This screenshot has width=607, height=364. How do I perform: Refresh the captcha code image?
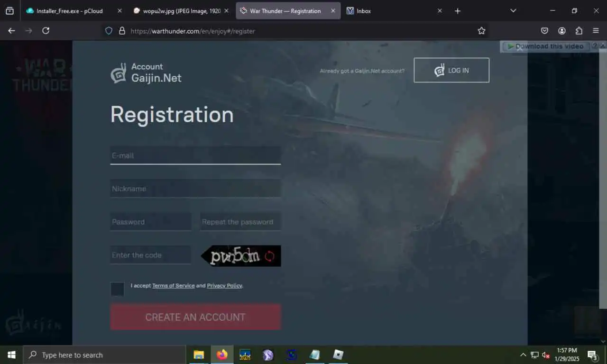269,256
